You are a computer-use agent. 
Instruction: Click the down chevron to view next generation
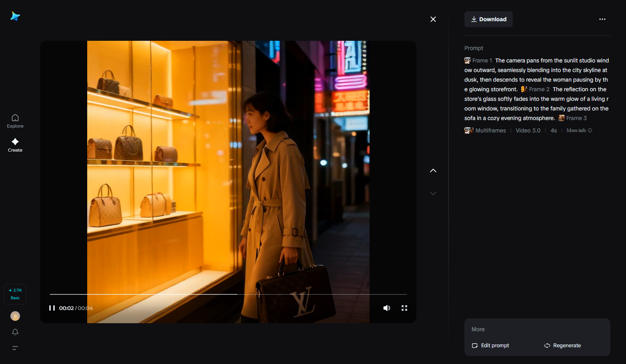[433, 193]
